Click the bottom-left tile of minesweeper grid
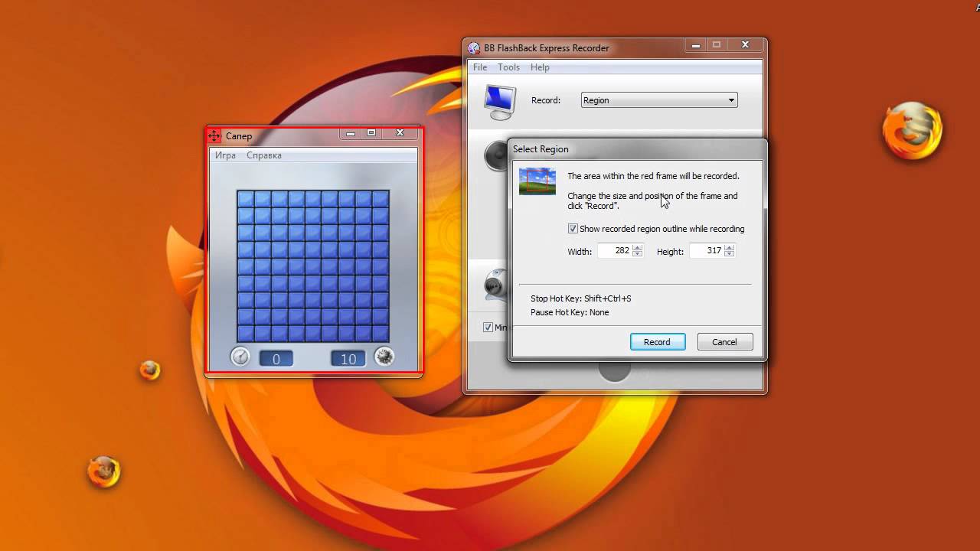The height and width of the screenshot is (551, 980). pyautogui.click(x=246, y=334)
